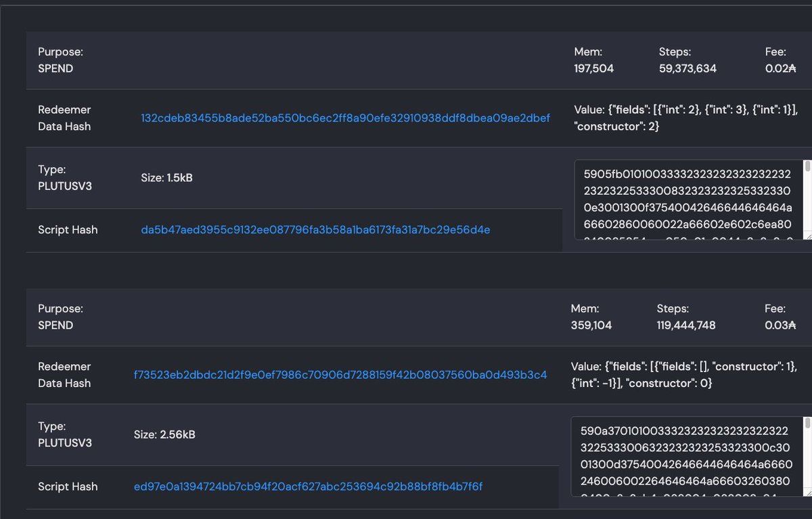The height and width of the screenshot is (519, 812).
Task: Click the 0.02₳ fee value
Action: [782, 68]
